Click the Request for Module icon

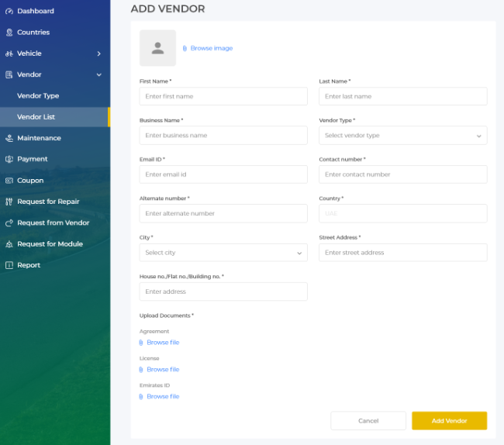tap(9, 244)
